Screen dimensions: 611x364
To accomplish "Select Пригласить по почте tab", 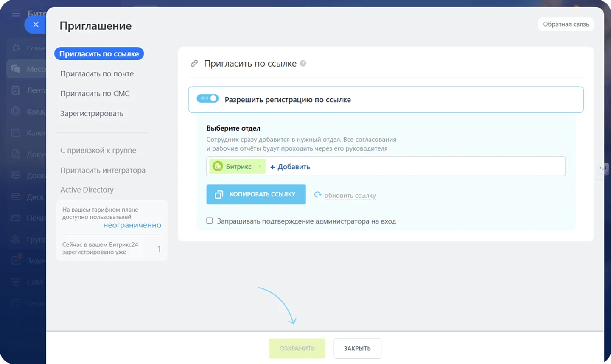I will pos(97,74).
